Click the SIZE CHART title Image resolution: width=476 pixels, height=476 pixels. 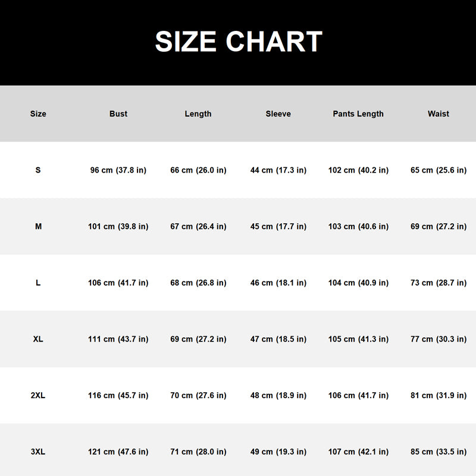239,42
